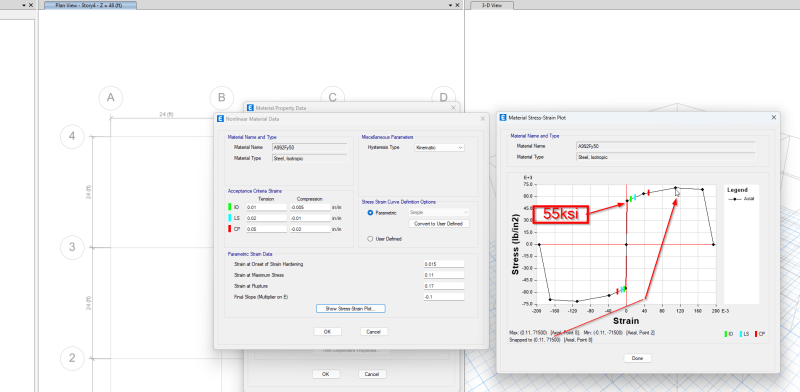Click the LS Compression strain field

(x=310, y=218)
